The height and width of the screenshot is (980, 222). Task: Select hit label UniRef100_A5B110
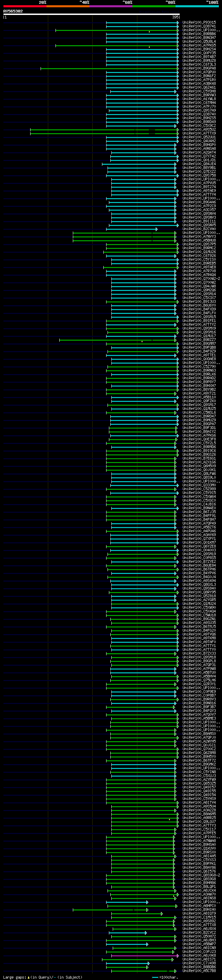tap(199, 397)
